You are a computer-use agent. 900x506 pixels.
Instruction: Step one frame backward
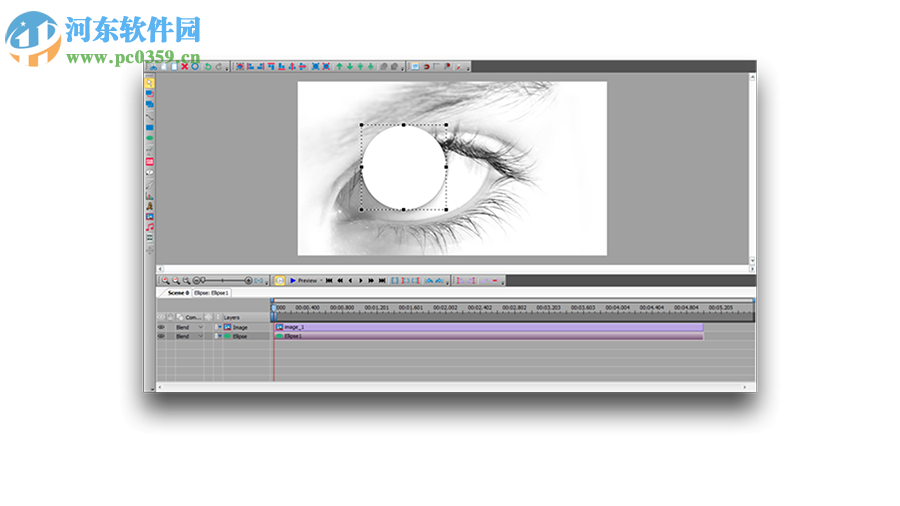(x=350, y=281)
